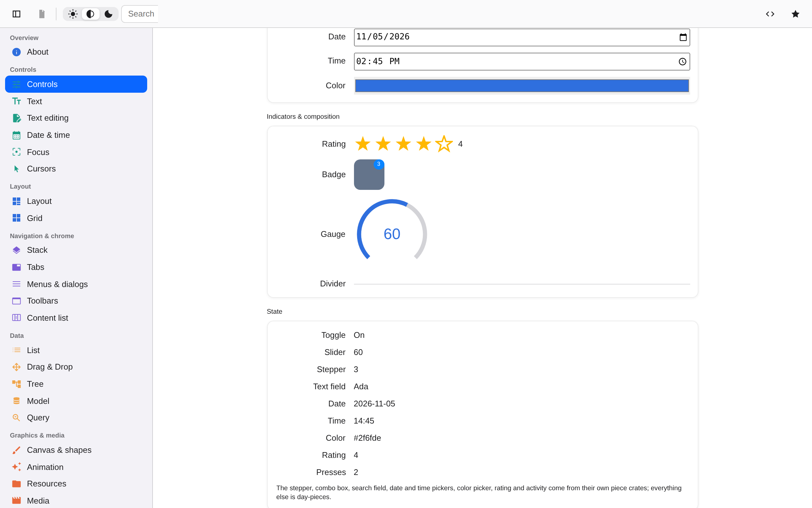Image resolution: width=812 pixels, height=508 pixels.
Task: Click the Date input field
Action: (522, 37)
